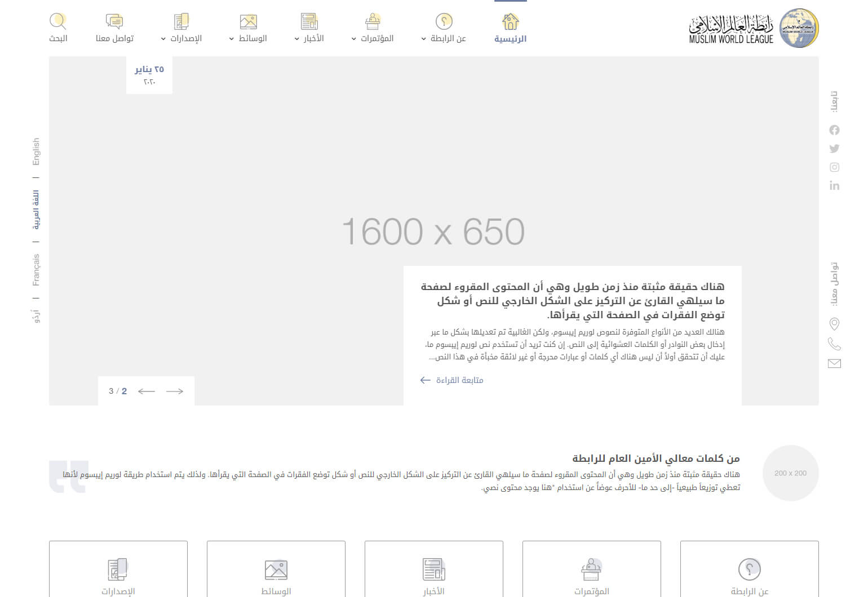Go to the الرئيسية home tab

click(x=510, y=28)
